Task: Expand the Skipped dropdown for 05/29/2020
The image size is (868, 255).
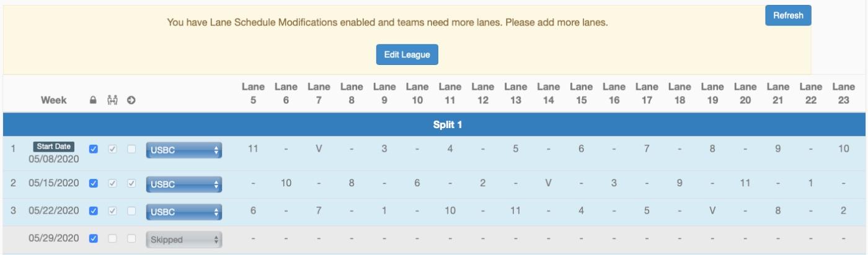Action: point(184,240)
